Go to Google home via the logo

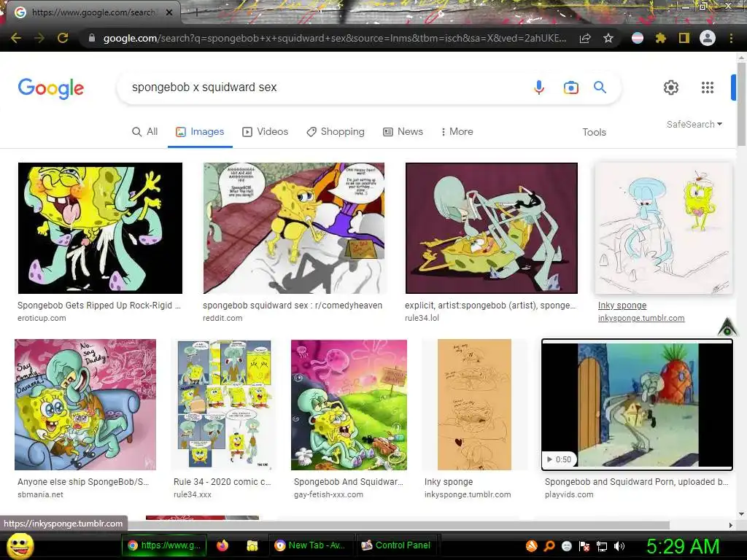pyautogui.click(x=51, y=88)
